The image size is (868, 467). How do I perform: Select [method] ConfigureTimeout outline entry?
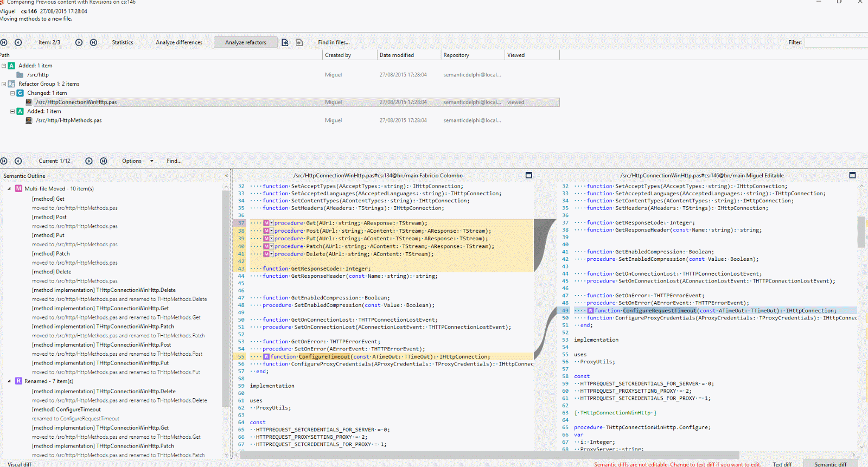(66, 410)
